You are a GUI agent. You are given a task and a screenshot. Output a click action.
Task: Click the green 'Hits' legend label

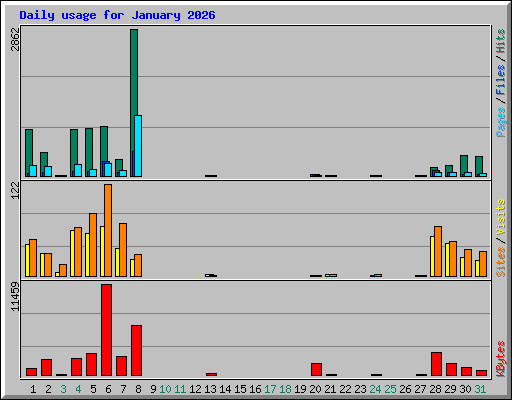(501, 41)
